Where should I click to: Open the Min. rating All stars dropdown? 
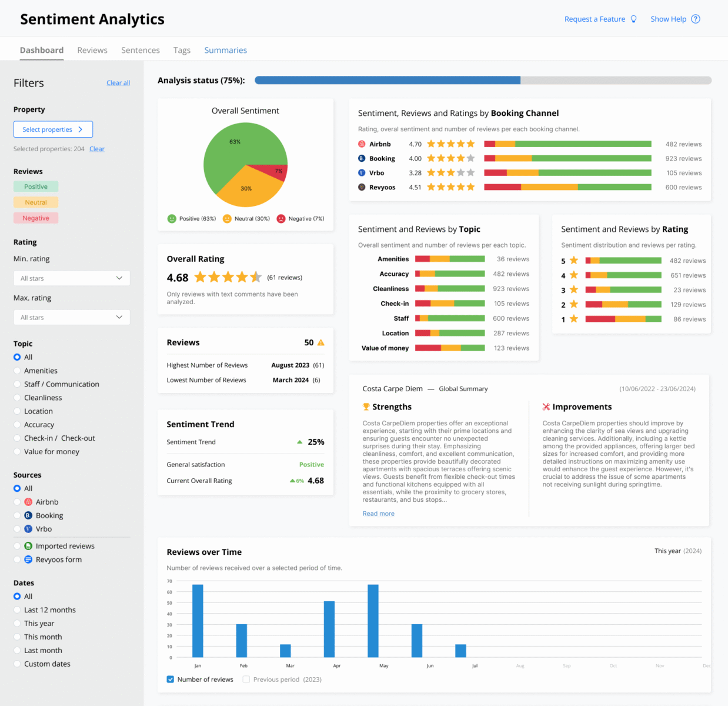(x=72, y=278)
